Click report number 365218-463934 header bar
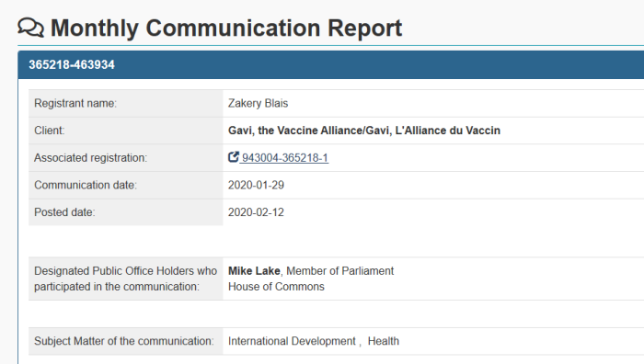This screenshot has height=364, width=644. click(331, 65)
